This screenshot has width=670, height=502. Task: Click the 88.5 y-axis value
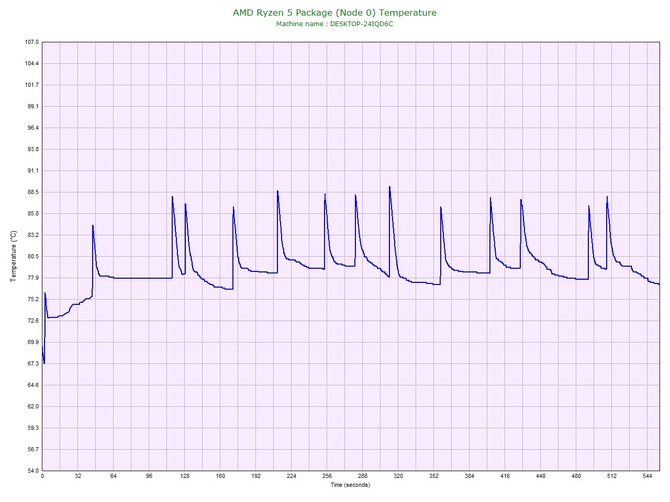32,192
